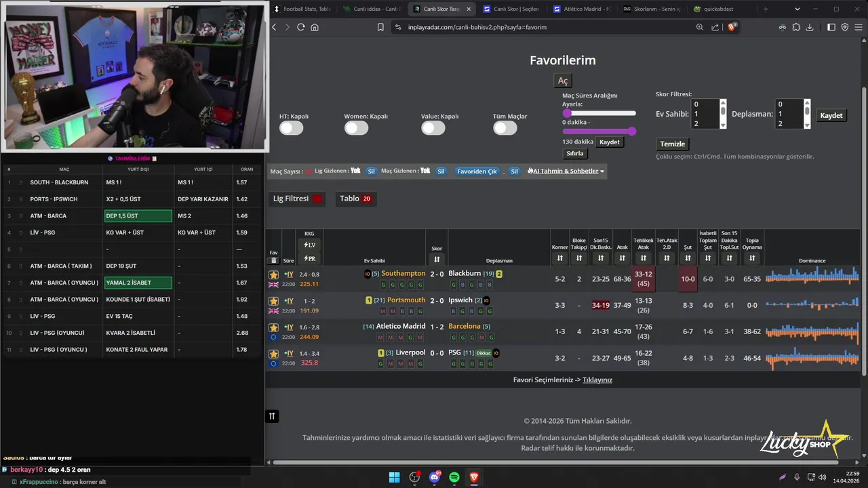The height and width of the screenshot is (488, 868).
Task: Reload the current page
Action: pyautogui.click(x=301, y=27)
